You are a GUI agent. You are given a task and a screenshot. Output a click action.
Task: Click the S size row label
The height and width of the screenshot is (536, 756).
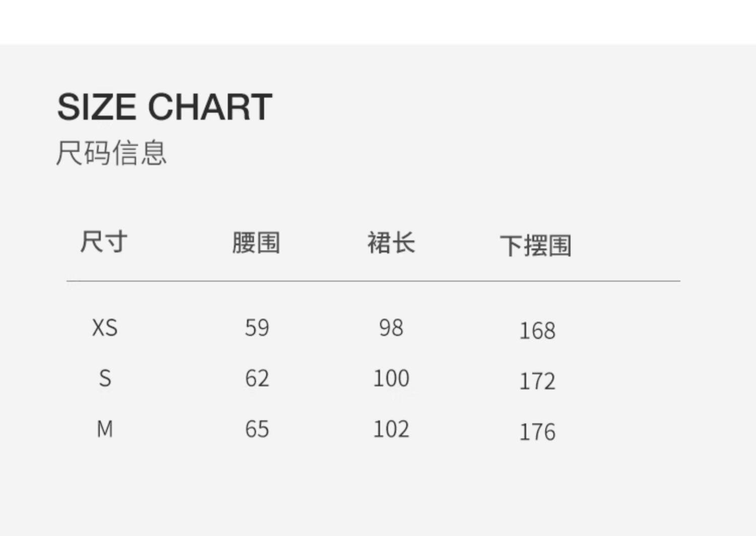click(105, 378)
